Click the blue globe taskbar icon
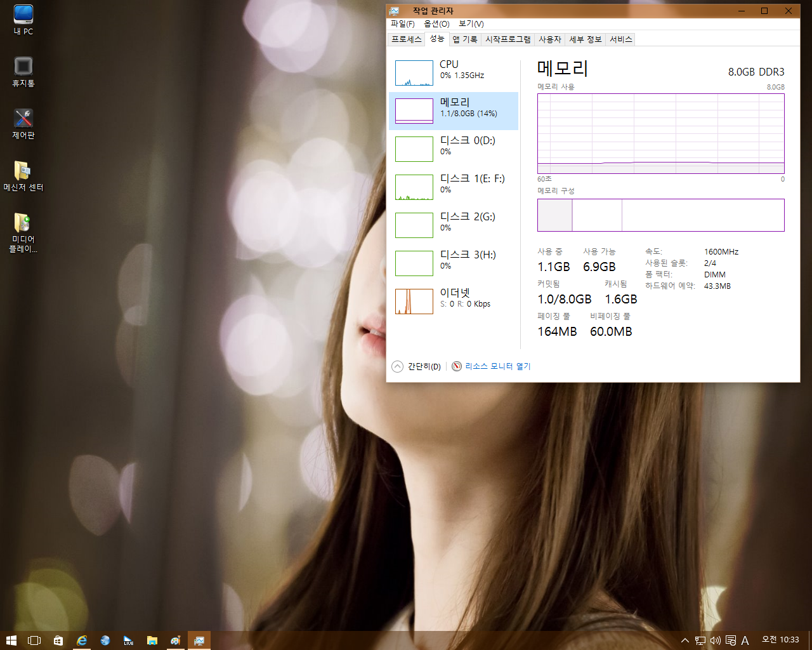 click(105, 640)
